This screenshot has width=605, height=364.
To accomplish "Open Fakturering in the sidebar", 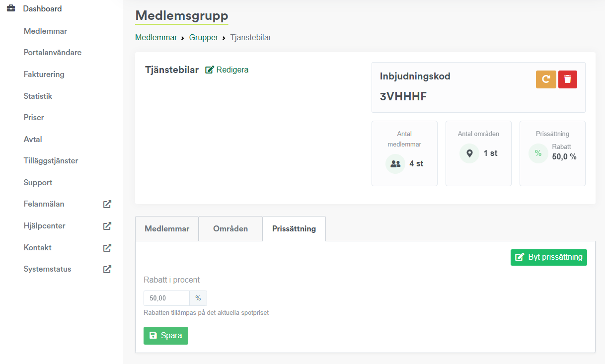I will point(44,74).
